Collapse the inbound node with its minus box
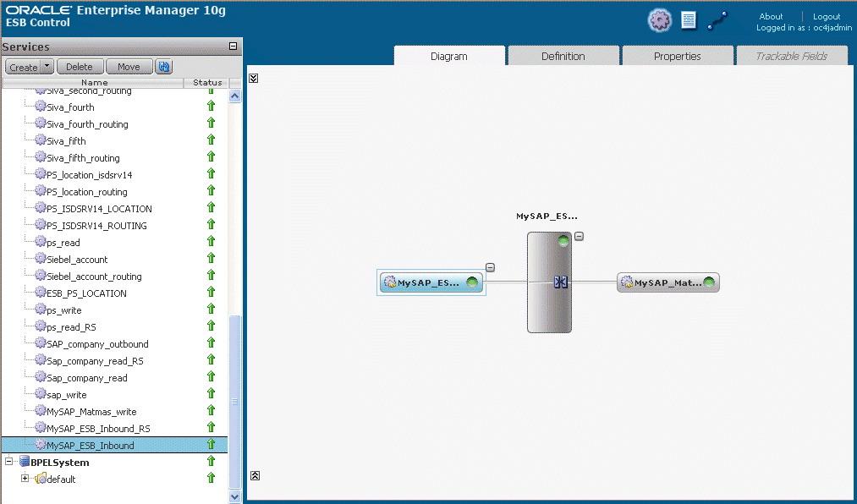The height and width of the screenshot is (504, 857). [491, 267]
